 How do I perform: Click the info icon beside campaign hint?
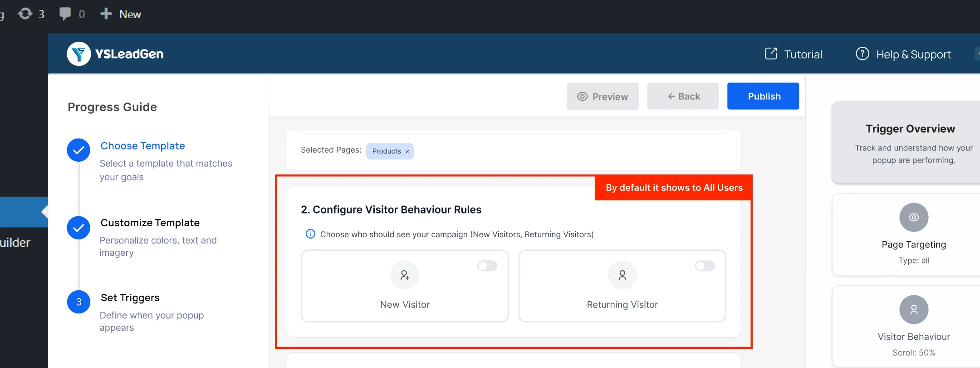310,234
